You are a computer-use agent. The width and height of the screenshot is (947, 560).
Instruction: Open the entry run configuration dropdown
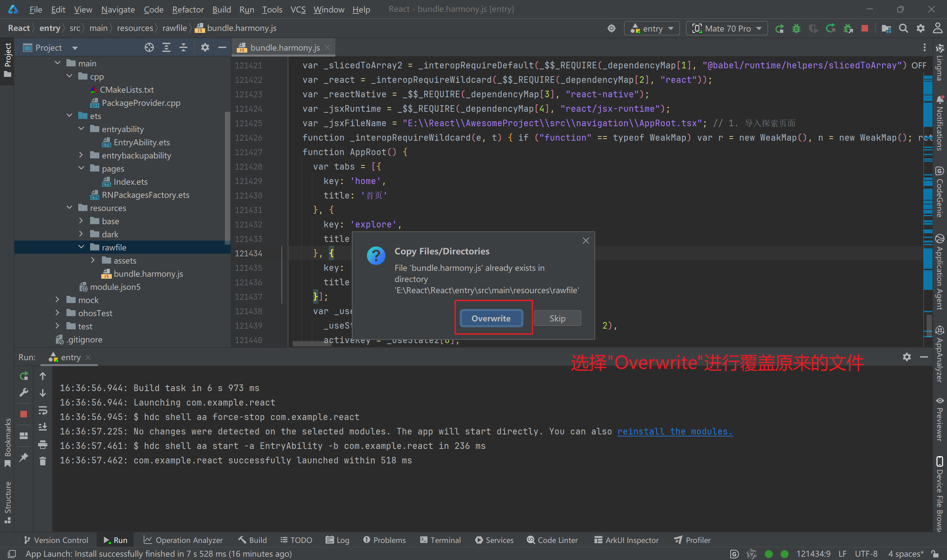[652, 28]
